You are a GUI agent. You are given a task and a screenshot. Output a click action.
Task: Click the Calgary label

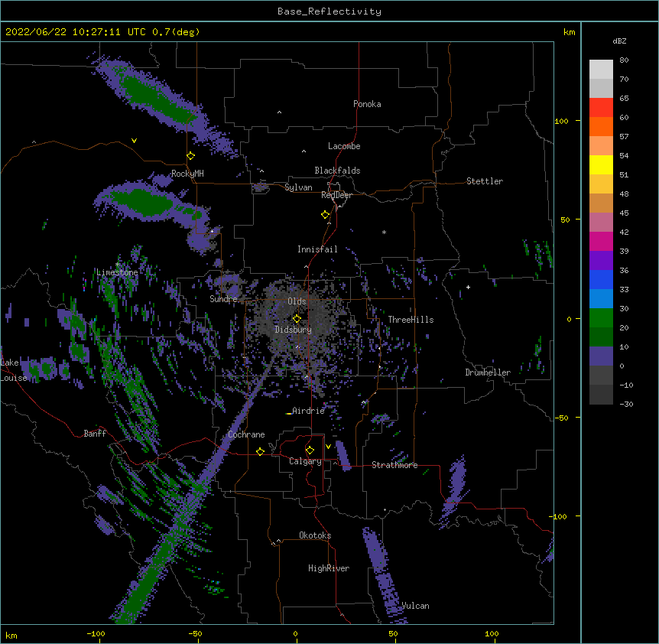click(x=305, y=461)
